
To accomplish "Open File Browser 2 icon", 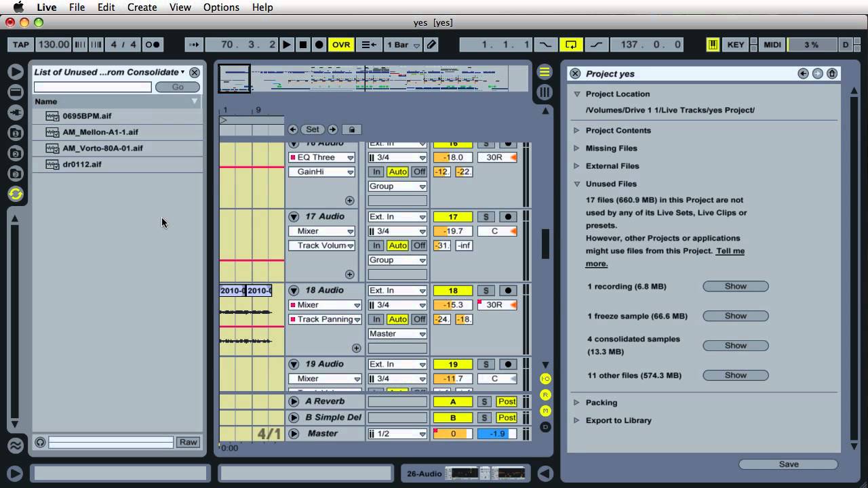I will (15, 153).
